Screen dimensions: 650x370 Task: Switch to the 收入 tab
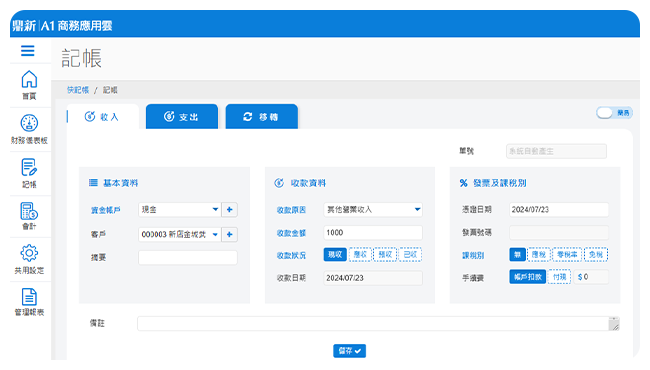(102, 117)
